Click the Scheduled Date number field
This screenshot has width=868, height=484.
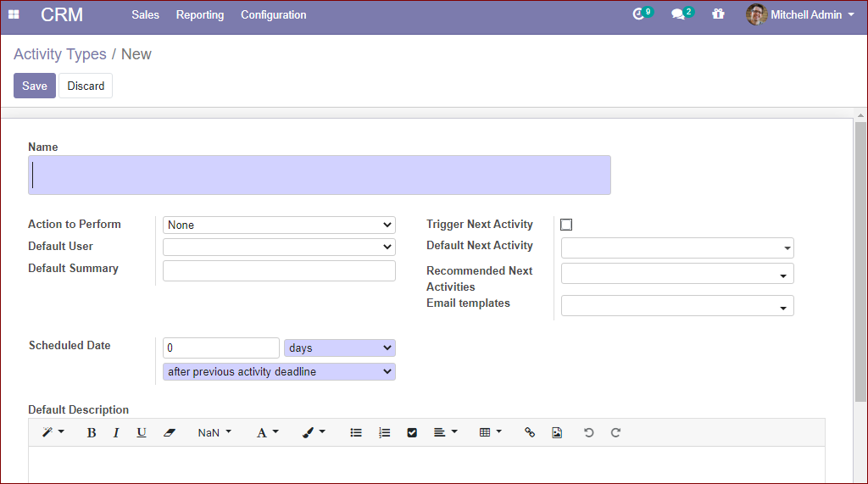221,348
